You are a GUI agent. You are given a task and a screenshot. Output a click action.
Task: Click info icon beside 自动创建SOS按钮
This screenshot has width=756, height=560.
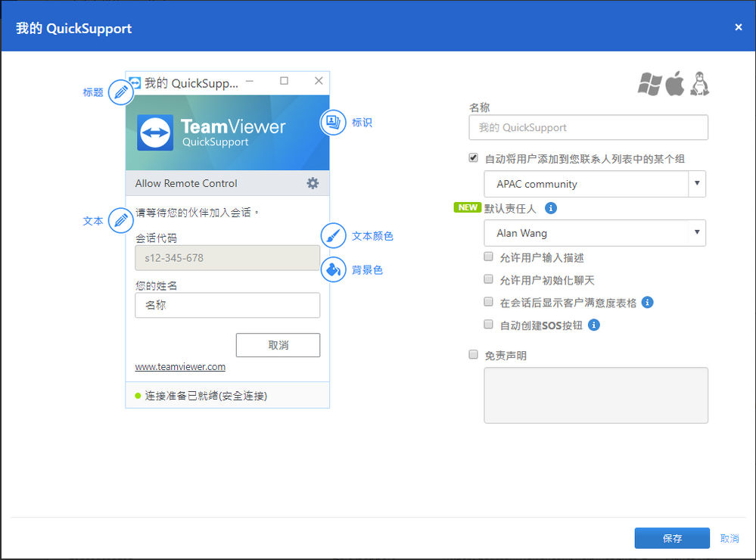tap(594, 325)
